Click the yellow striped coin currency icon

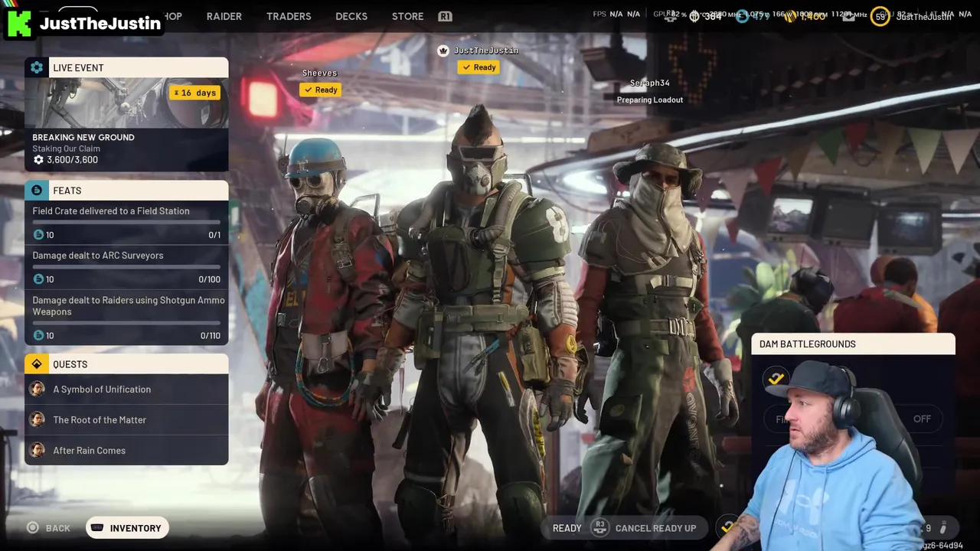(x=790, y=16)
